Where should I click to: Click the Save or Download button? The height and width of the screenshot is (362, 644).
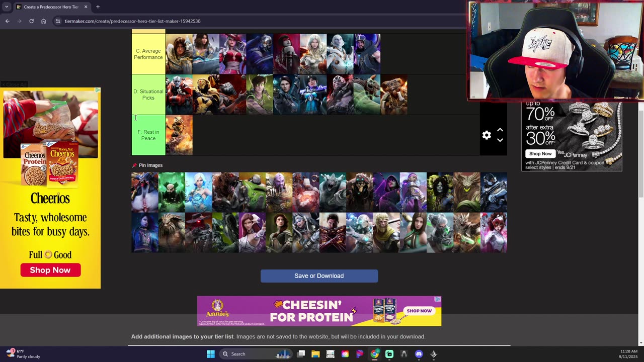(x=319, y=276)
